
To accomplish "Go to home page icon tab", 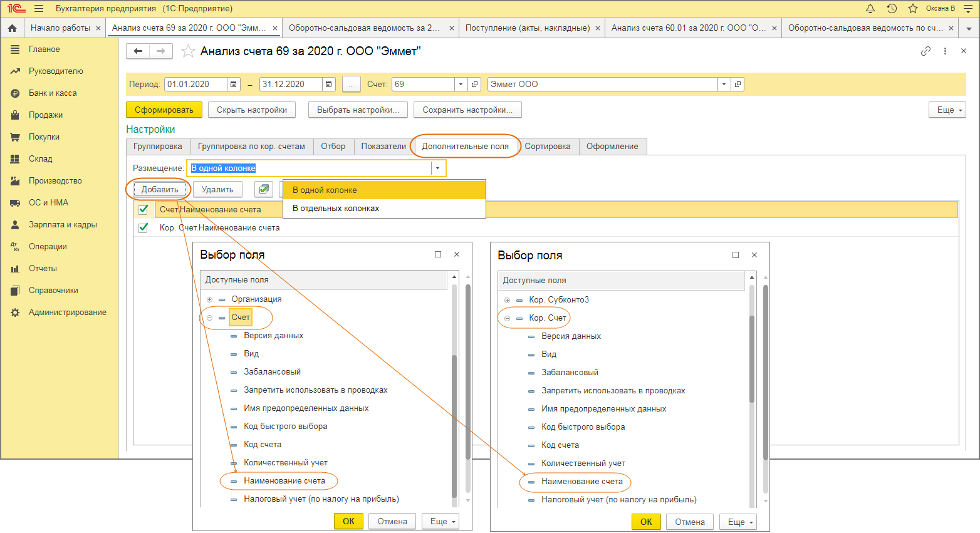I will pyautogui.click(x=12, y=28).
